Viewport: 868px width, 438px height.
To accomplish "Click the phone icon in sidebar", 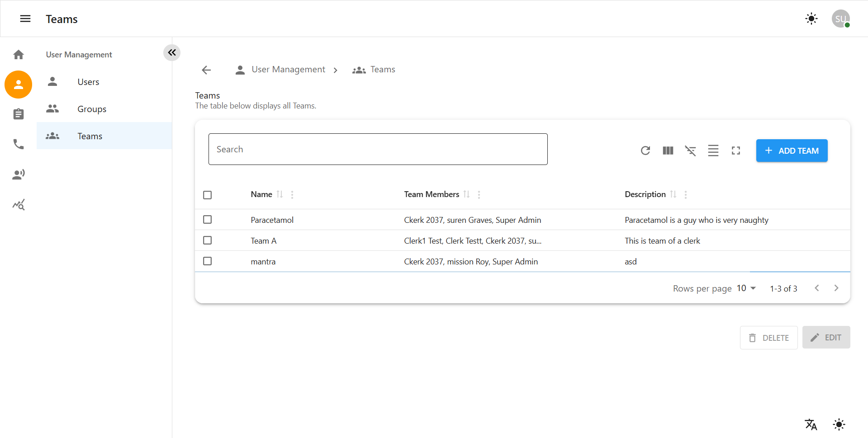I will (x=19, y=144).
